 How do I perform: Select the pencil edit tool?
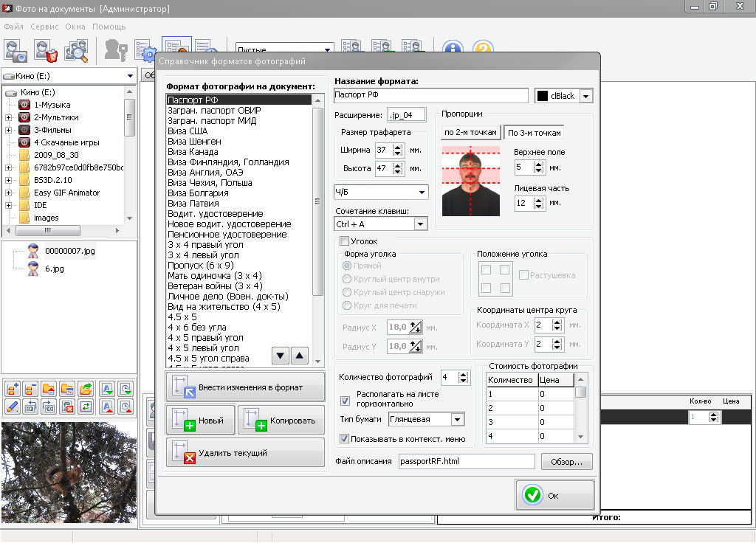[13, 405]
